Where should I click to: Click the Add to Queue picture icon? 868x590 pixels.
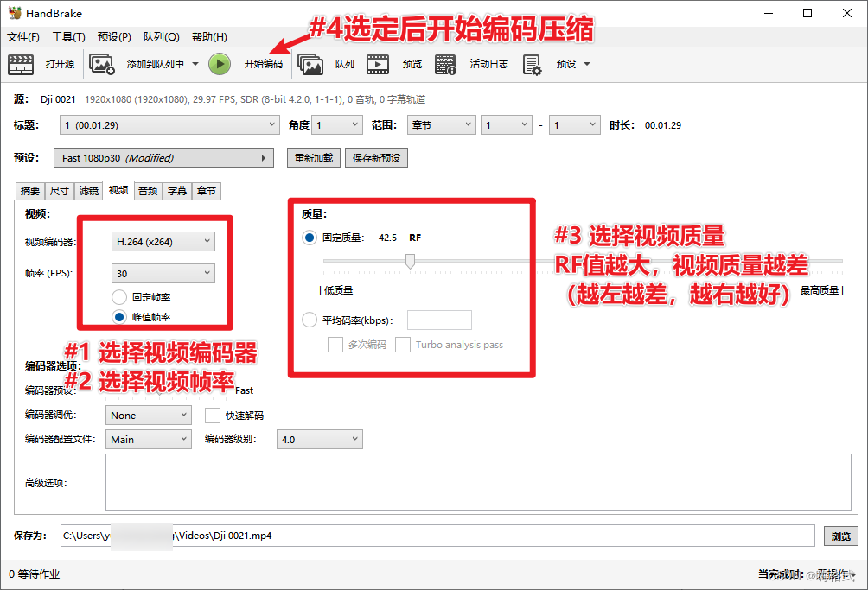pos(102,64)
